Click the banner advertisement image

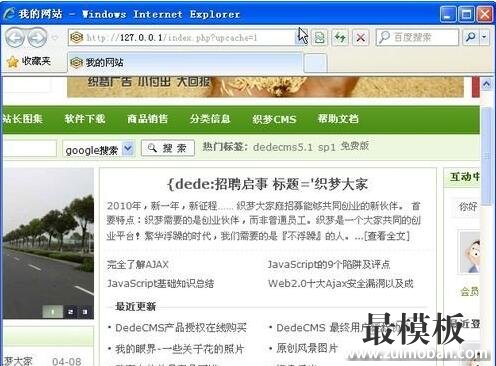(x=265, y=87)
